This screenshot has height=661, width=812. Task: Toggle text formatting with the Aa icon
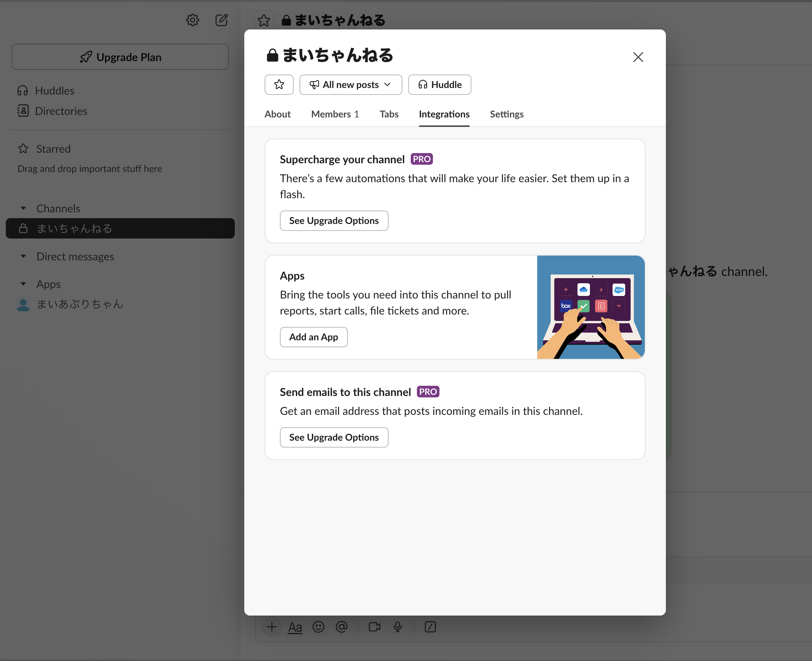295,627
